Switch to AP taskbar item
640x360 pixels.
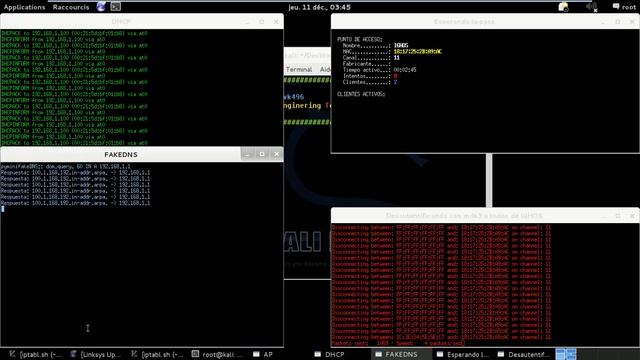(263, 354)
